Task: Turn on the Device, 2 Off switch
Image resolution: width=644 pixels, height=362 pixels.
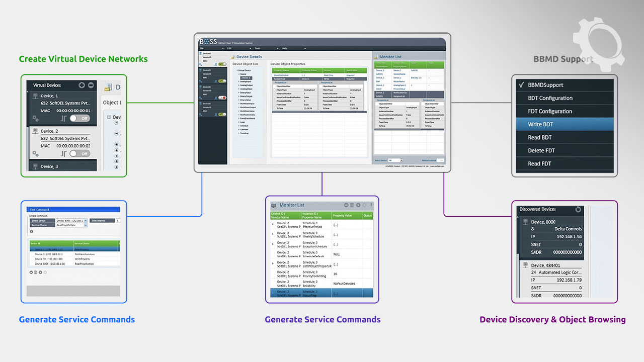Action: [x=79, y=153]
